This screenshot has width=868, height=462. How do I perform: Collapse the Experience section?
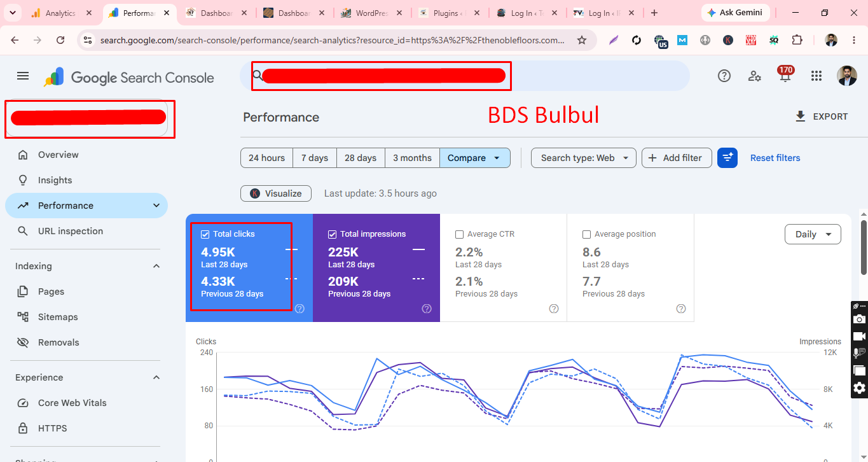[x=156, y=377]
